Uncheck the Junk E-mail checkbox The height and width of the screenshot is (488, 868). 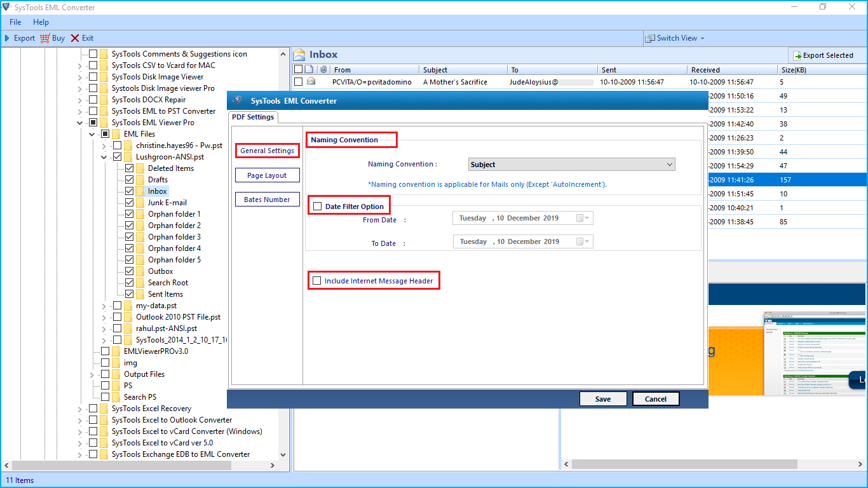pyautogui.click(x=130, y=203)
